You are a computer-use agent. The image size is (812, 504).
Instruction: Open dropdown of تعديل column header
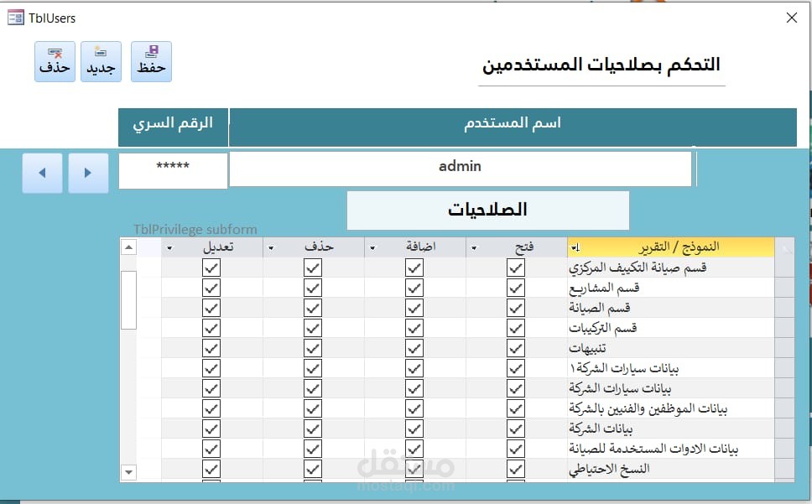click(169, 248)
